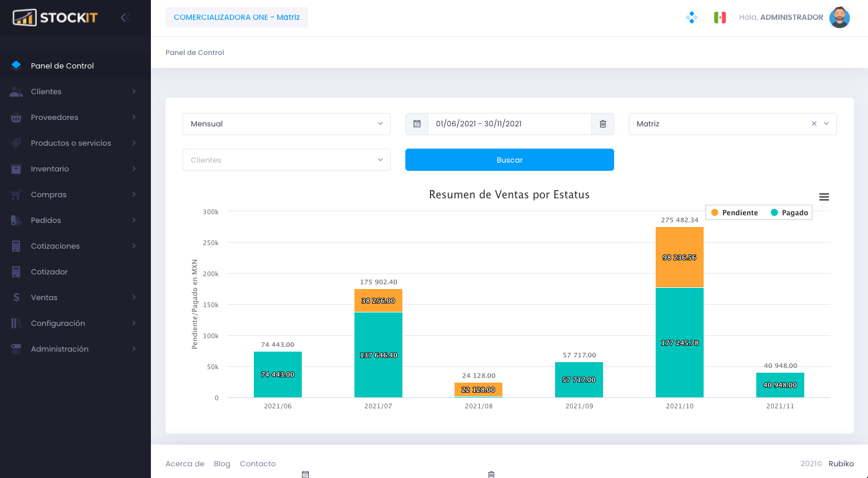Expand the Pedidos sidebar submenu
This screenshot has width=868, height=478.
click(x=134, y=220)
